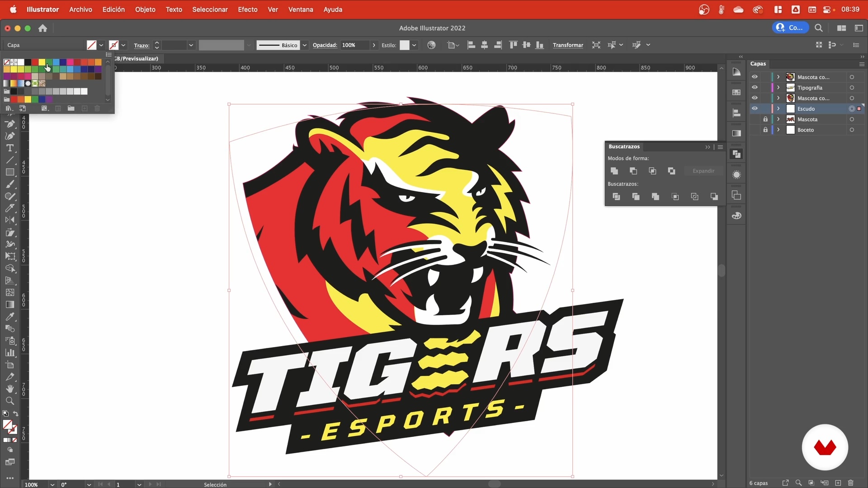The image size is (868, 488).
Task: Click the Transformar link
Action: tap(568, 45)
